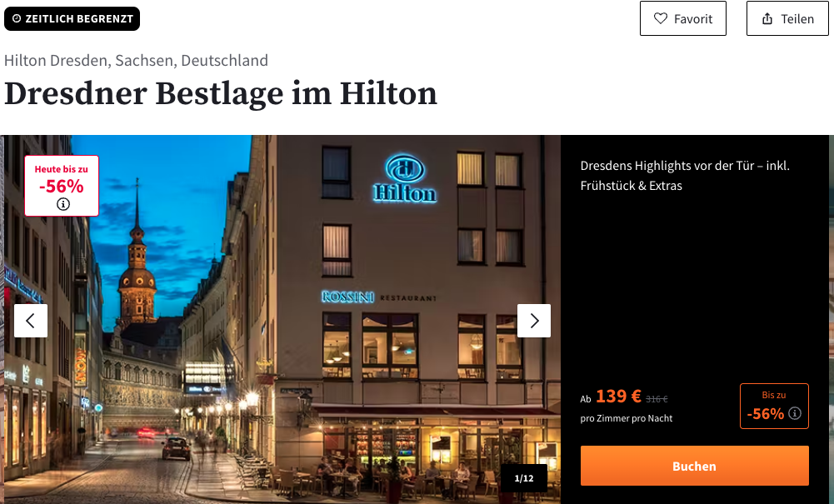This screenshot has height=504, width=834.
Task: Add hotel to favorites via Favorit
Action: click(683, 18)
